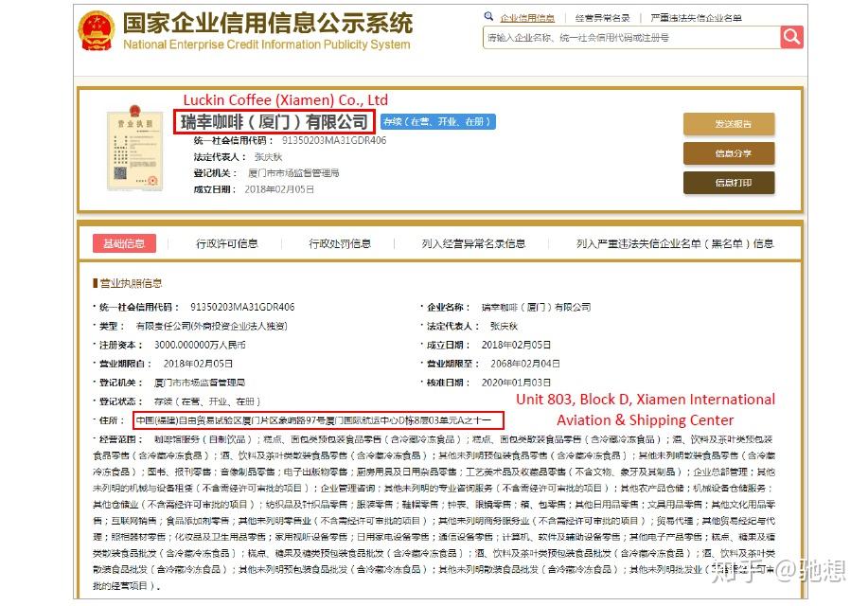Click the 发送报告 button
Viewport: 868px width, 606px height.
tap(729, 124)
